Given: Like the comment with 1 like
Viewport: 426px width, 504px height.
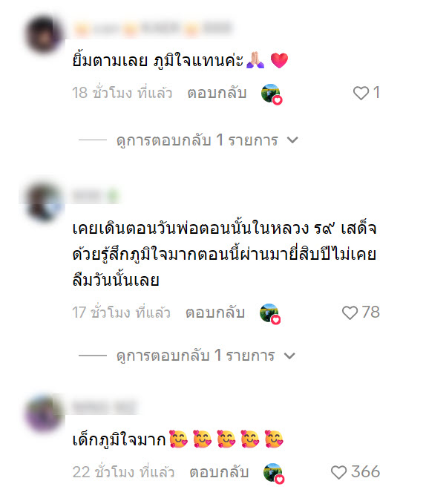Looking at the screenshot, I should point(361,94).
